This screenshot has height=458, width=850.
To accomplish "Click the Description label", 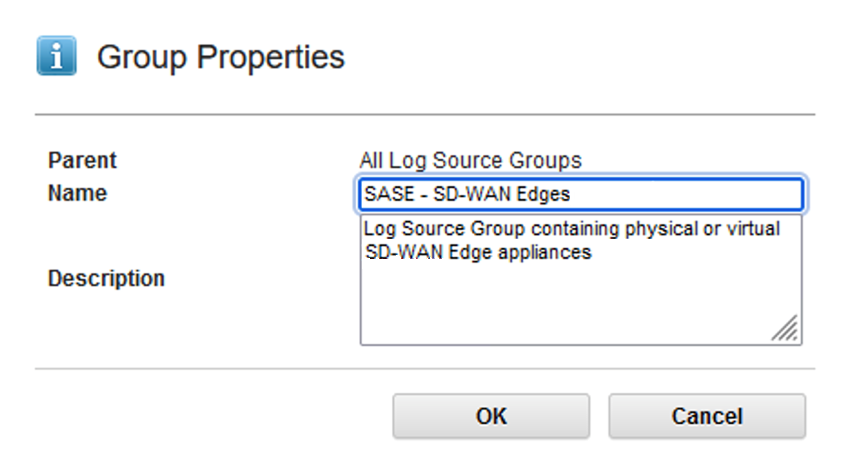I will [x=106, y=278].
